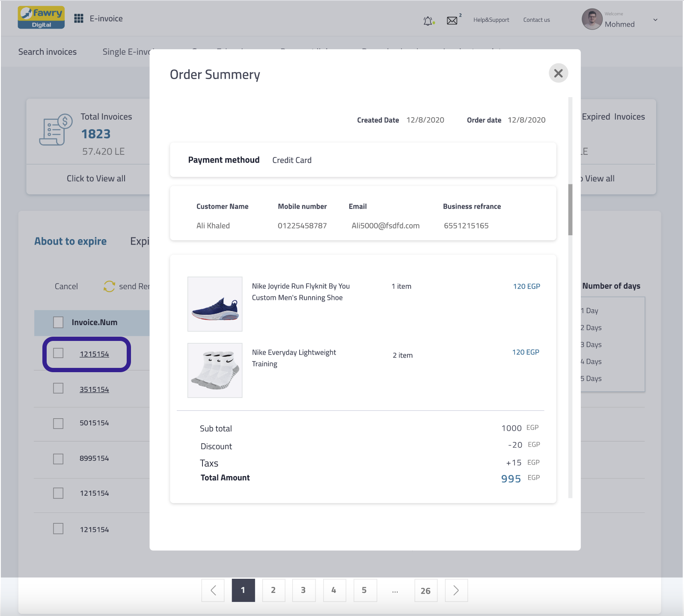
Task: Check the box for invoice 5015154
Action: click(x=58, y=423)
